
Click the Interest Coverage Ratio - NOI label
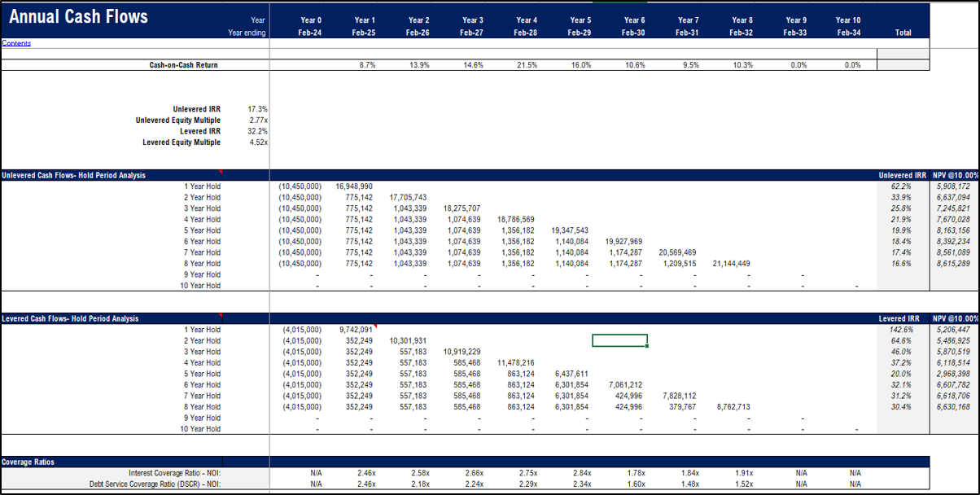click(175, 472)
